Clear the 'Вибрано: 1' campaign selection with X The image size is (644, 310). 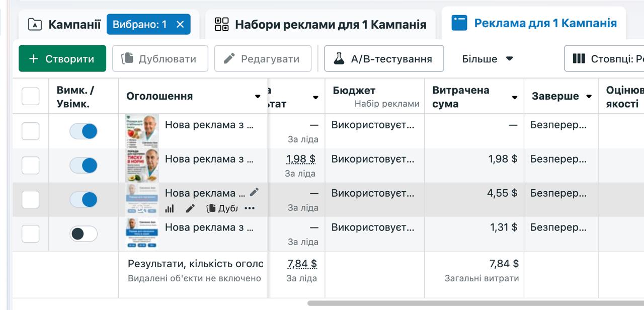point(180,24)
